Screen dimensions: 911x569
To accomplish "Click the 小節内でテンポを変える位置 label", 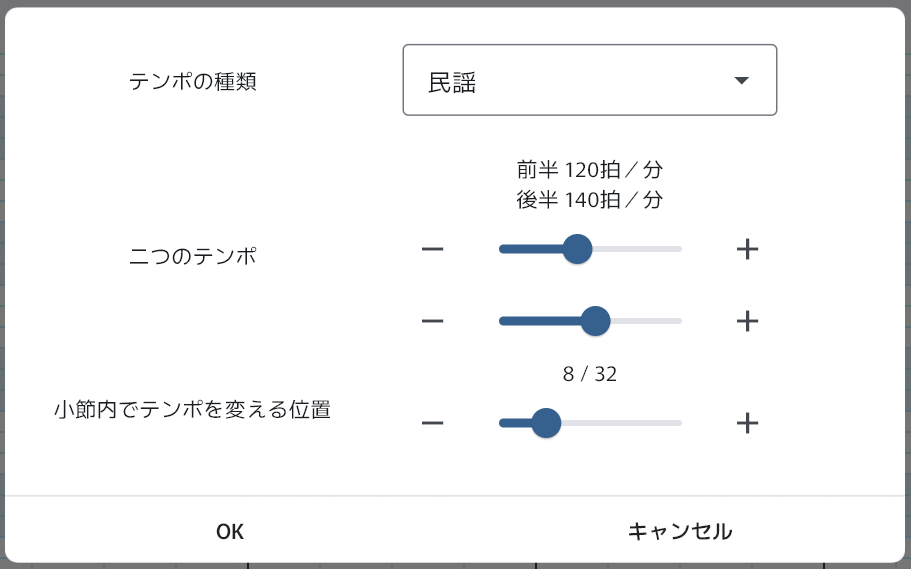I will click(193, 409).
